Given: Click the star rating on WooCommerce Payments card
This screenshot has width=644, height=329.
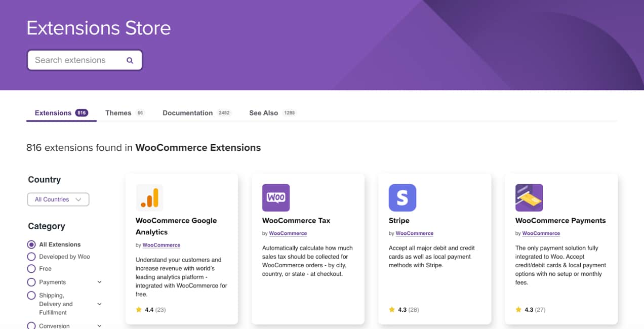Looking at the screenshot, I should (x=518, y=309).
